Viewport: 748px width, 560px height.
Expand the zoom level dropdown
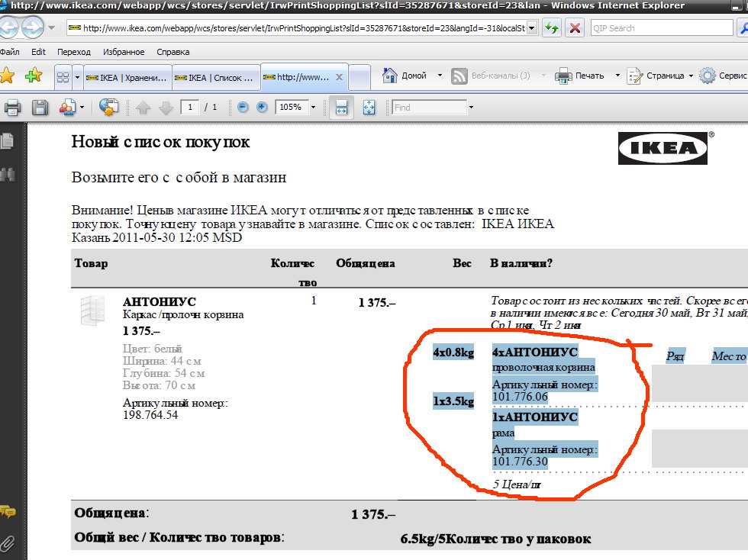(313, 108)
